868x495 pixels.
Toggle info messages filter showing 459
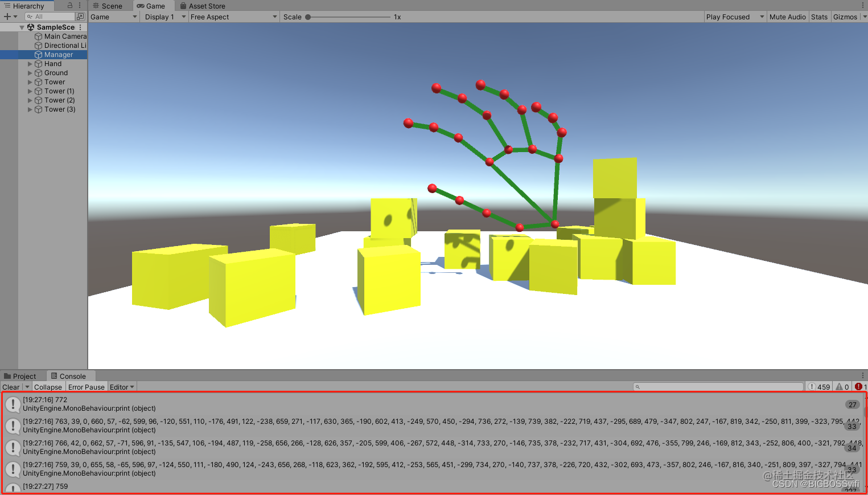pyautogui.click(x=819, y=387)
